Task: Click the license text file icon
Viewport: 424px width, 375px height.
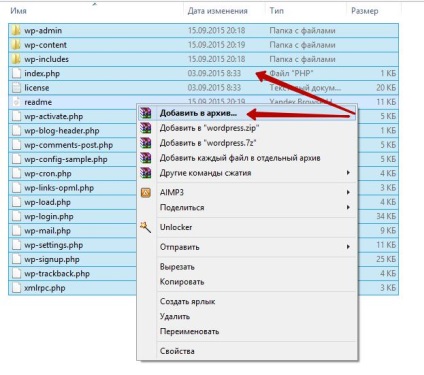Action: coord(16,88)
